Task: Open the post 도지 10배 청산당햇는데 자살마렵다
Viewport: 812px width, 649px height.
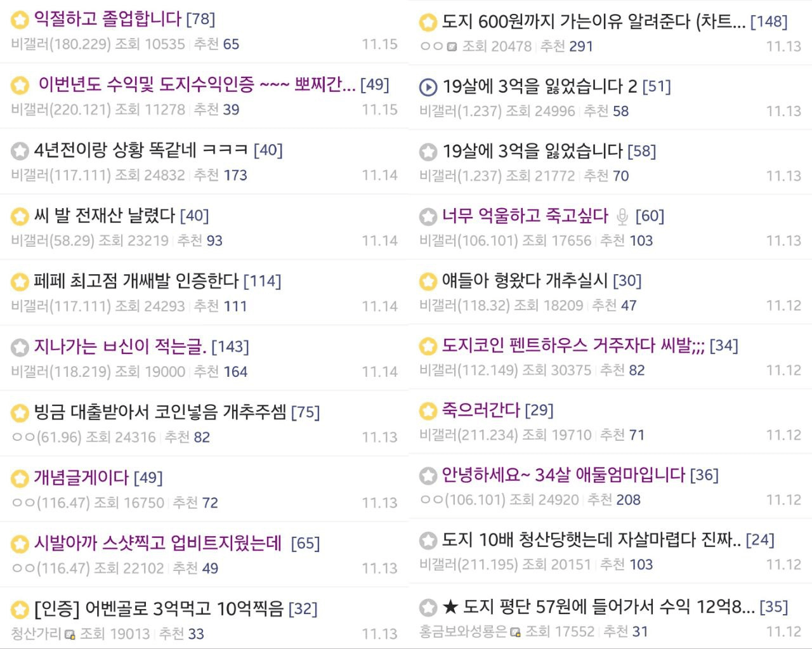Action: coord(592,540)
